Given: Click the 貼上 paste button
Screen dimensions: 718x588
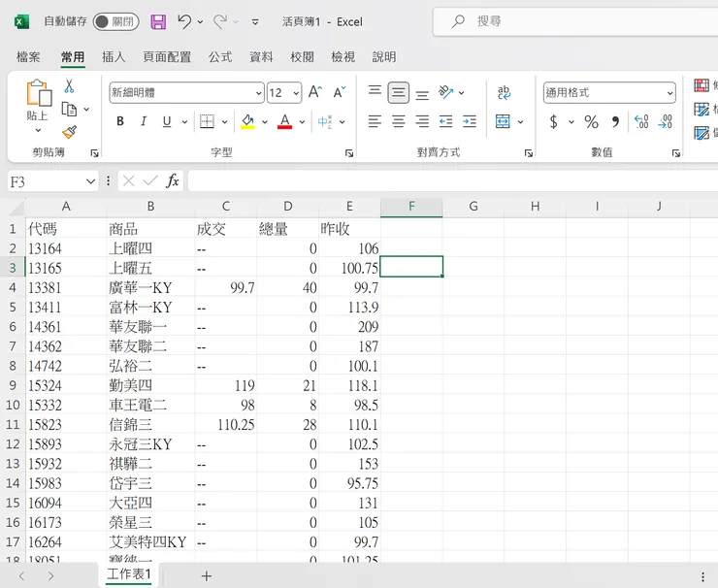Looking at the screenshot, I should point(37,102).
